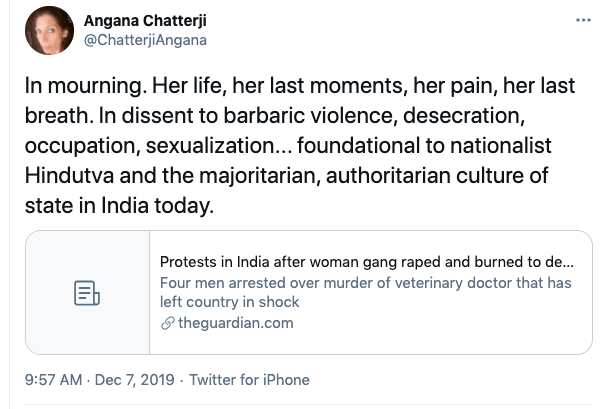Image resolution: width=604 pixels, height=409 pixels.
Task: Click the "Four men arrested" card description
Action: (366, 293)
